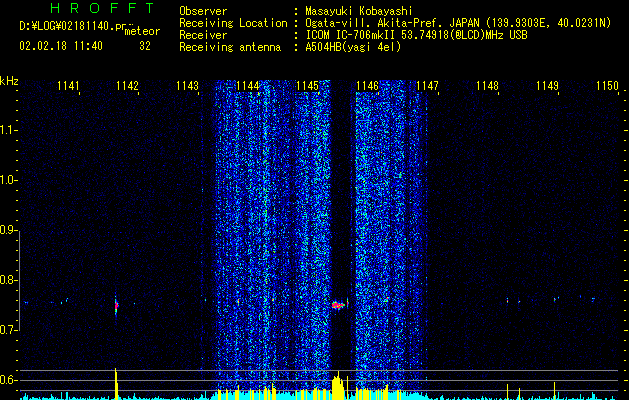629x400 pixels.
Task: Select the A504HB(yagi 4el) antenna text
Action: tap(353, 47)
